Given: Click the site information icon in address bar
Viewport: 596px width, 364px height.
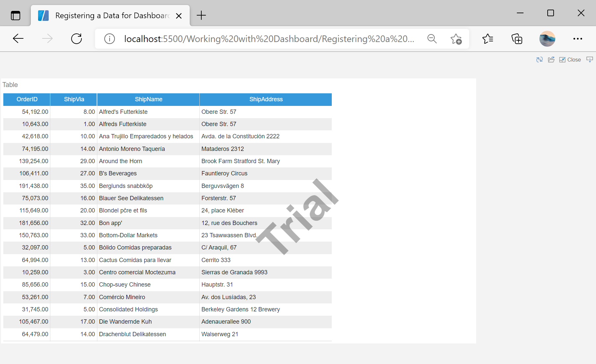Looking at the screenshot, I should (x=109, y=39).
